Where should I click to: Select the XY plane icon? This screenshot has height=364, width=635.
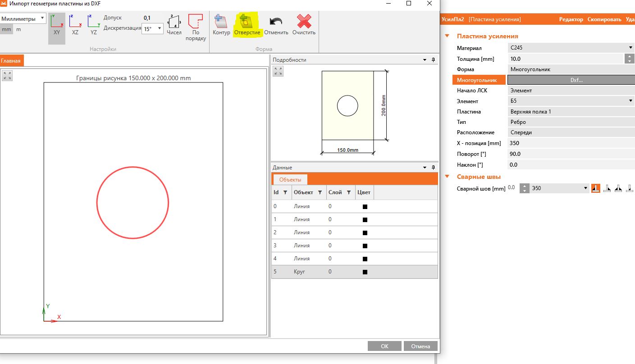click(x=57, y=24)
